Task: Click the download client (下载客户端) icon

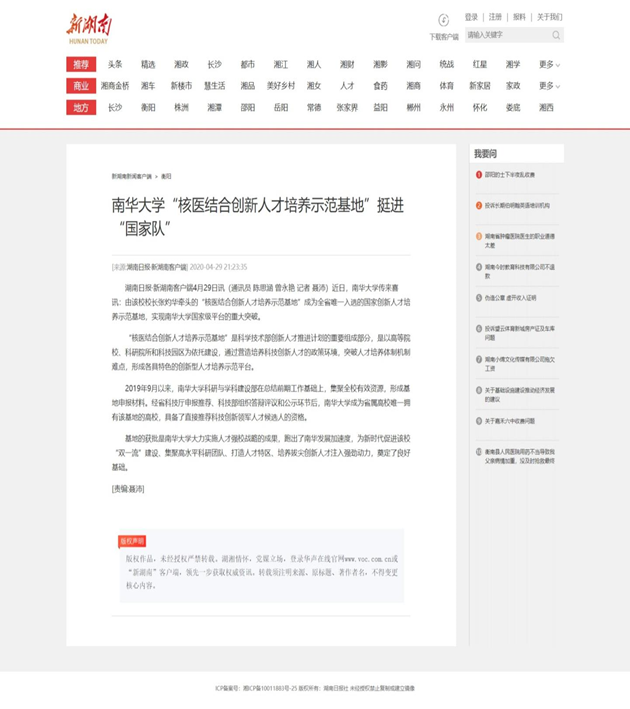Action: (x=444, y=20)
